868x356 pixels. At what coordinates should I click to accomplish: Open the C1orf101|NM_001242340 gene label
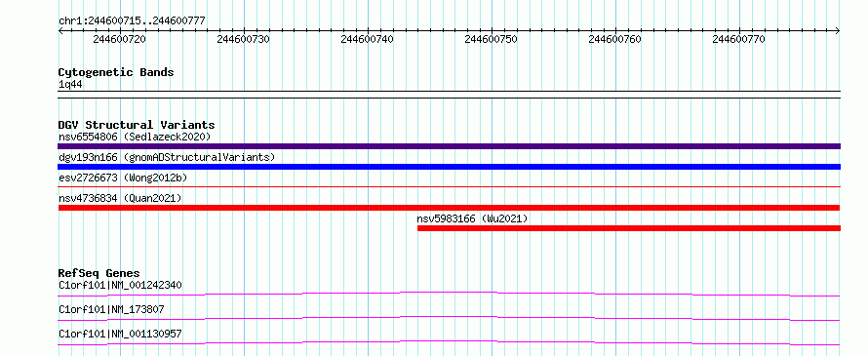coord(120,285)
